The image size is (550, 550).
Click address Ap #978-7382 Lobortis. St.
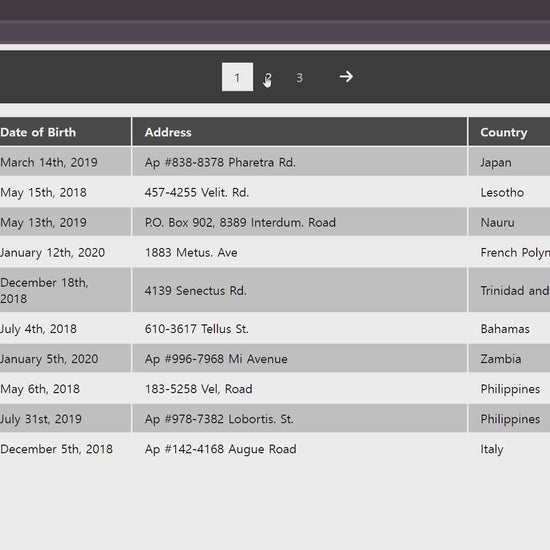click(219, 419)
